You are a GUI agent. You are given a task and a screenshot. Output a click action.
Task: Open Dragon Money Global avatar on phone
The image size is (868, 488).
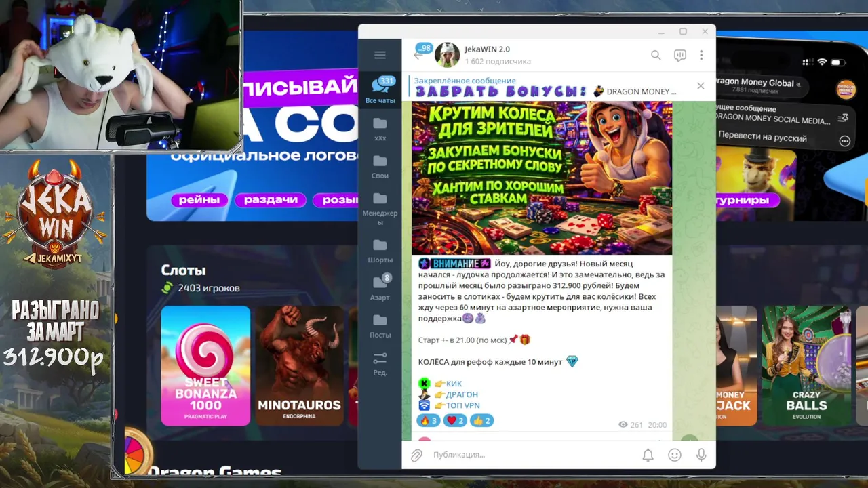[x=846, y=89]
